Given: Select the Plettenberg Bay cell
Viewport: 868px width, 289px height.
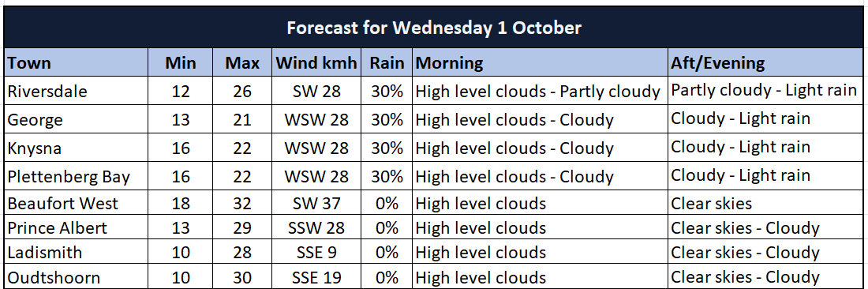Looking at the screenshot, I should (x=77, y=175).
